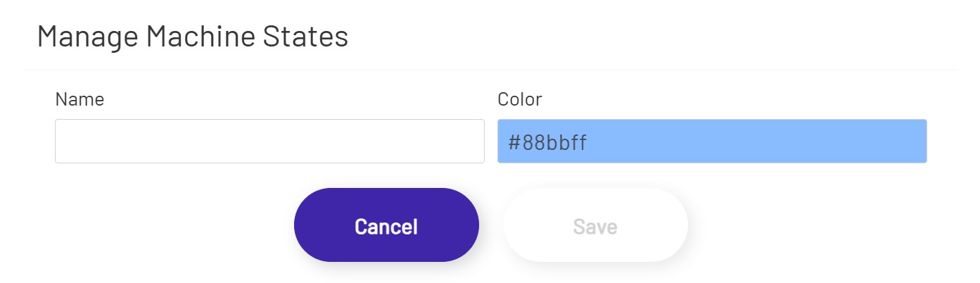Click the Manage Machine States heading

point(192,36)
